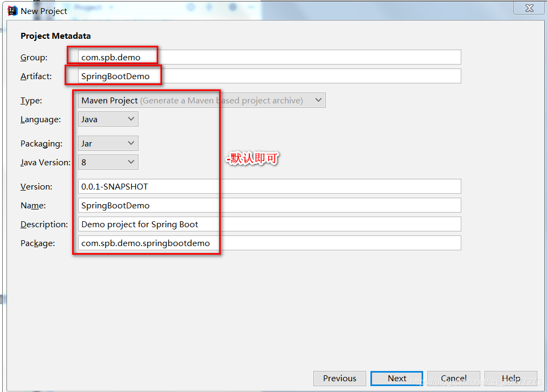The width and height of the screenshot is (547, 392).
Task: Click the Packaging label
Action: point(41,144)
